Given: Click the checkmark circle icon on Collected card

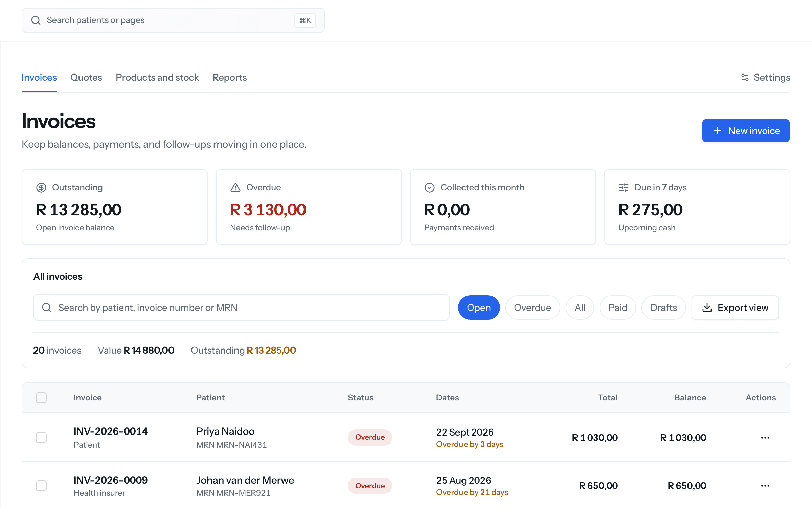Looking at the screenshot, I should pyautogui.click(x=430, y=187).
